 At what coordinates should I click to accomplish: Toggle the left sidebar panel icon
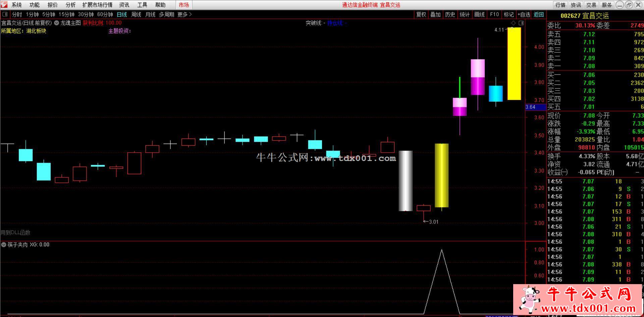[5, 14]
